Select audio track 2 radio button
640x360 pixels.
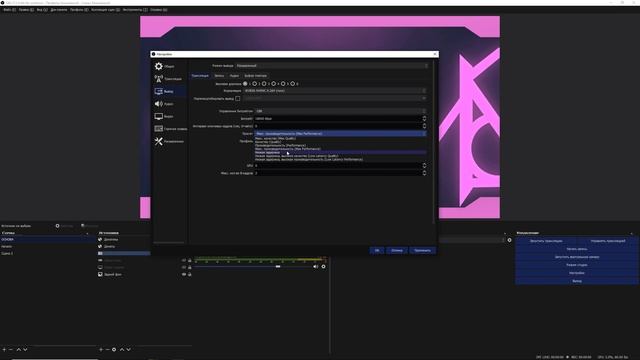pyautogui.click(x=255, y=84)
